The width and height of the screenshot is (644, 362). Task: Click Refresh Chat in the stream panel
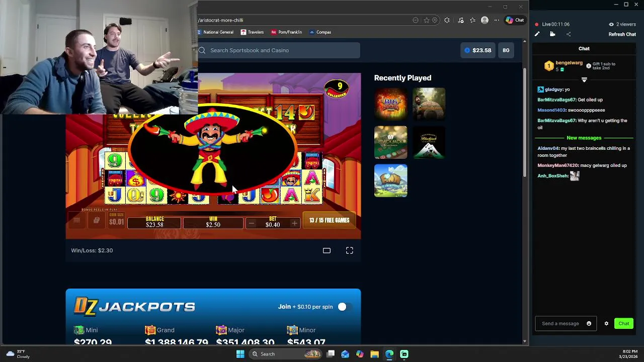coord(622,34)
